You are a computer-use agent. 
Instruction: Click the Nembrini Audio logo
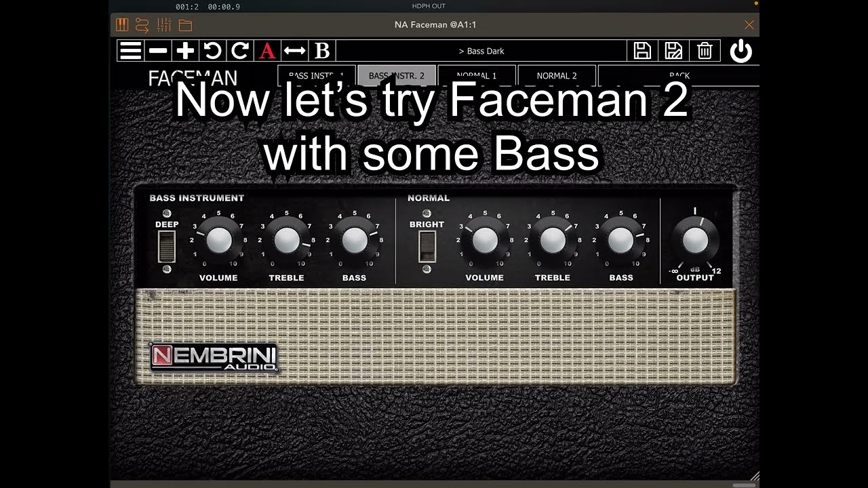(214, 357)
